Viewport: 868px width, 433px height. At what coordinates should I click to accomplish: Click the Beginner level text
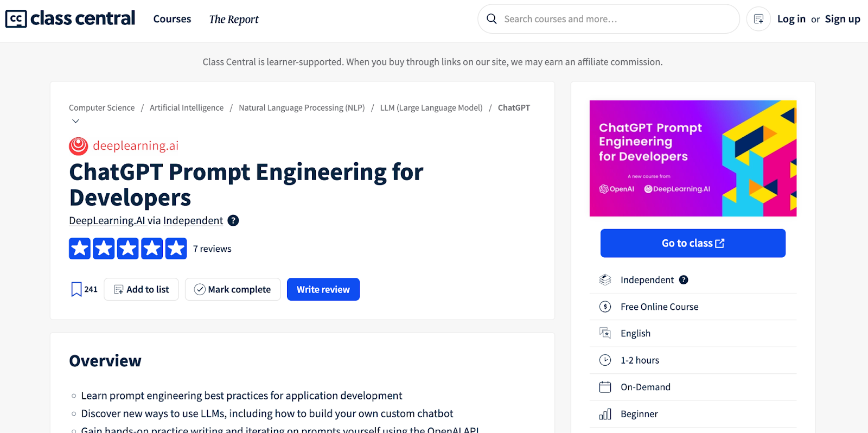click(639, 414)
